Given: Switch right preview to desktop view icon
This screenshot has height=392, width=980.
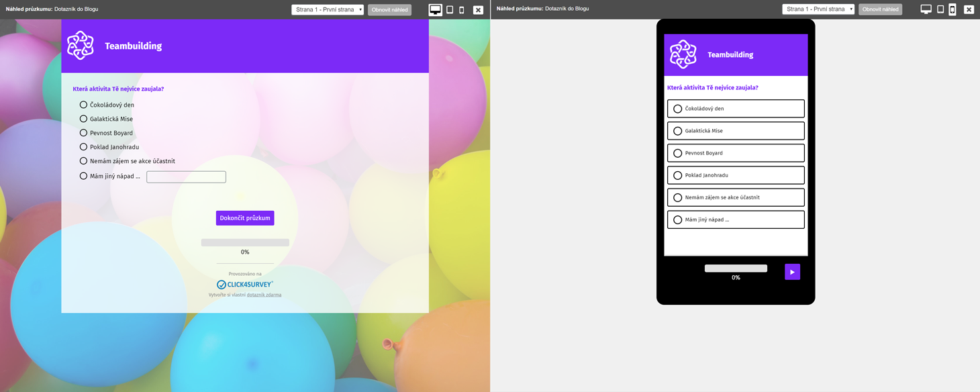Looking at the screenshot, I should (926, 9).
